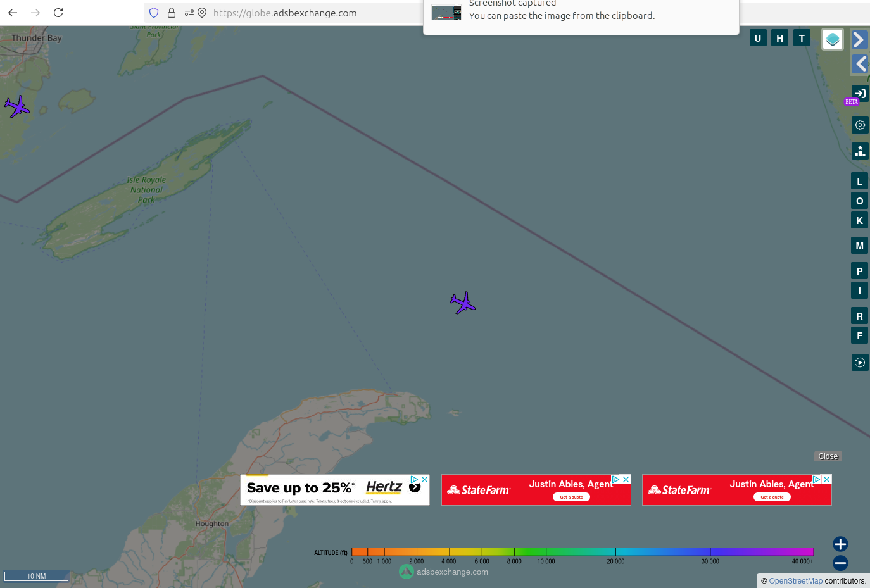Toggle the U filter button

click(x=757, y=38)
